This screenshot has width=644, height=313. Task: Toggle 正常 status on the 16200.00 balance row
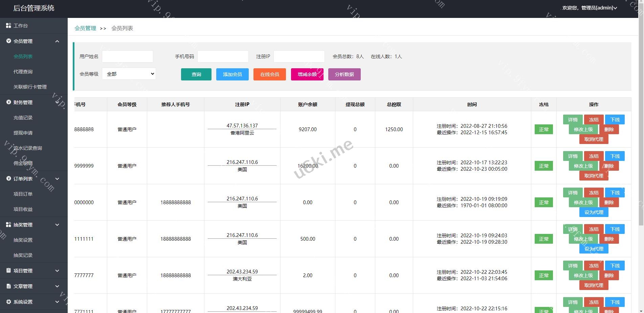coord(543,166)
